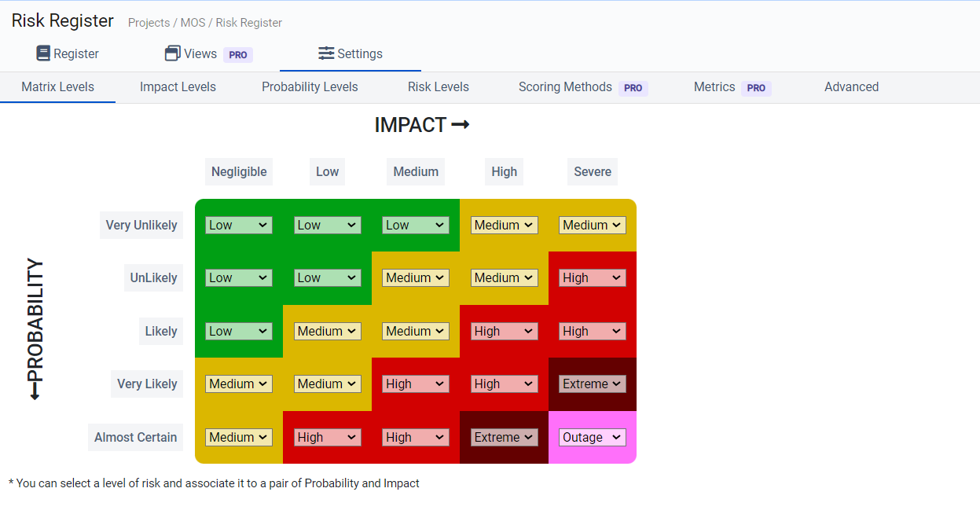The height and width of the screenshot is (514, 980).
Task: Switch to the Impact Levels tab
Action: [178, 86]
